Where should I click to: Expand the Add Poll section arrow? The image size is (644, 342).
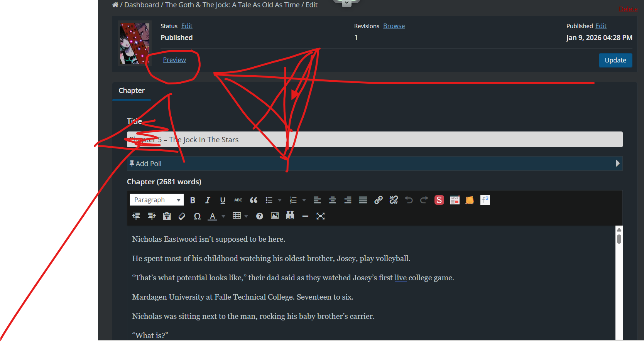[617, 163]
